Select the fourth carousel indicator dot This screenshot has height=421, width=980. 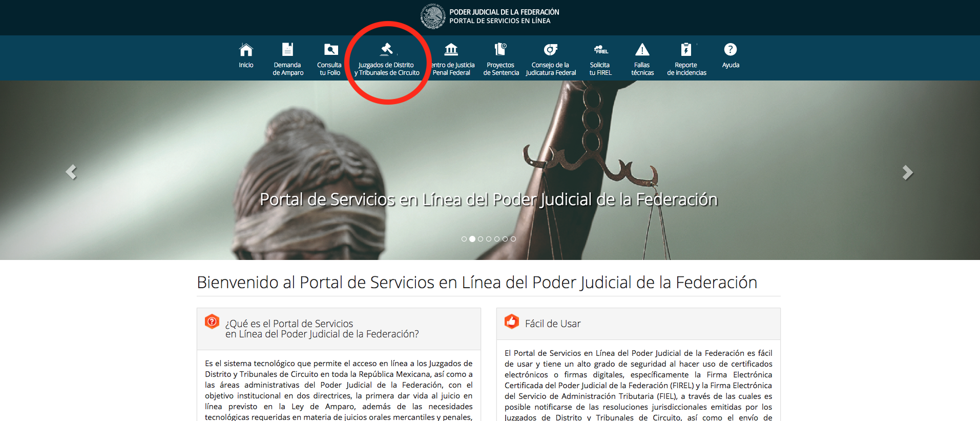coord(489,239)
